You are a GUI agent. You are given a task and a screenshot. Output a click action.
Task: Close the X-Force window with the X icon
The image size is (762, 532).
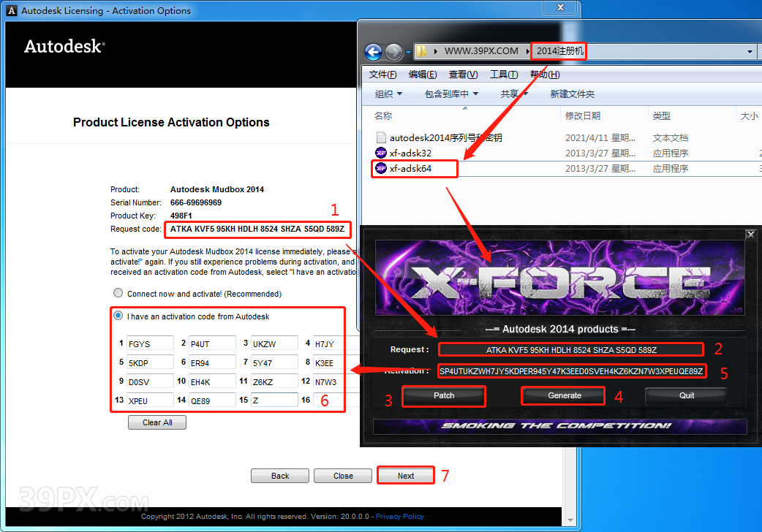[750, 235]
